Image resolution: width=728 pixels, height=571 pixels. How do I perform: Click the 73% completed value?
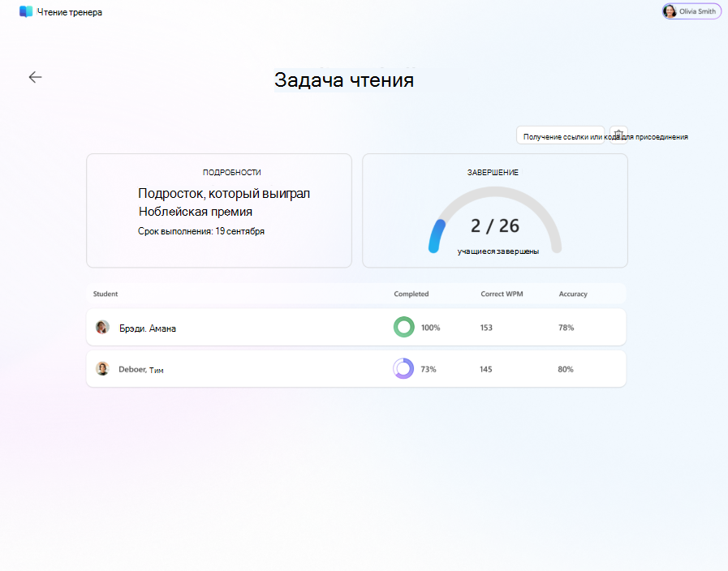point(429,369)
